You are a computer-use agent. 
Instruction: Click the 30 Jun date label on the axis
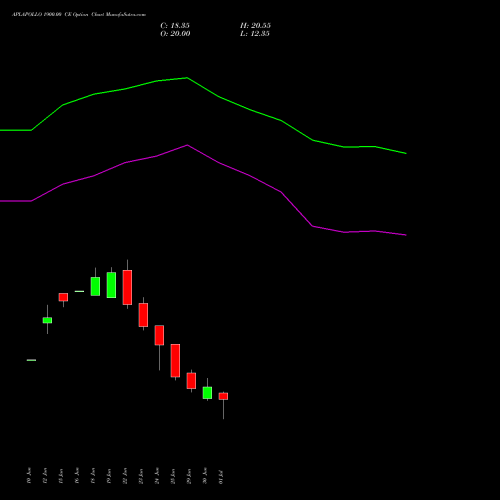[205, 476]
